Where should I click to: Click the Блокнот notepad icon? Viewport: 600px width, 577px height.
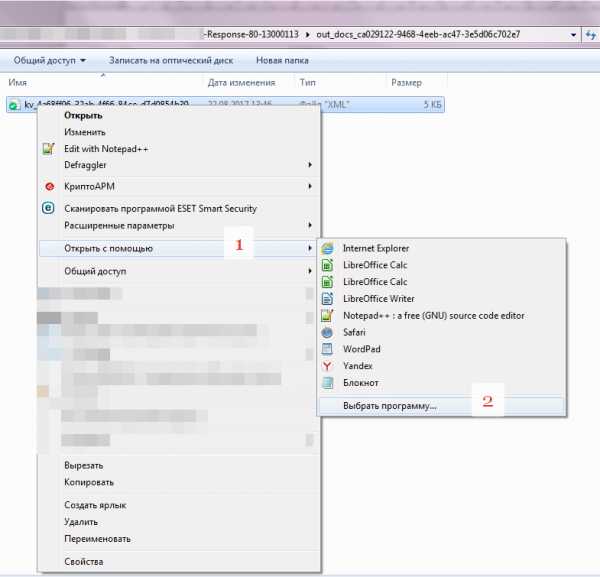(327, 383)
